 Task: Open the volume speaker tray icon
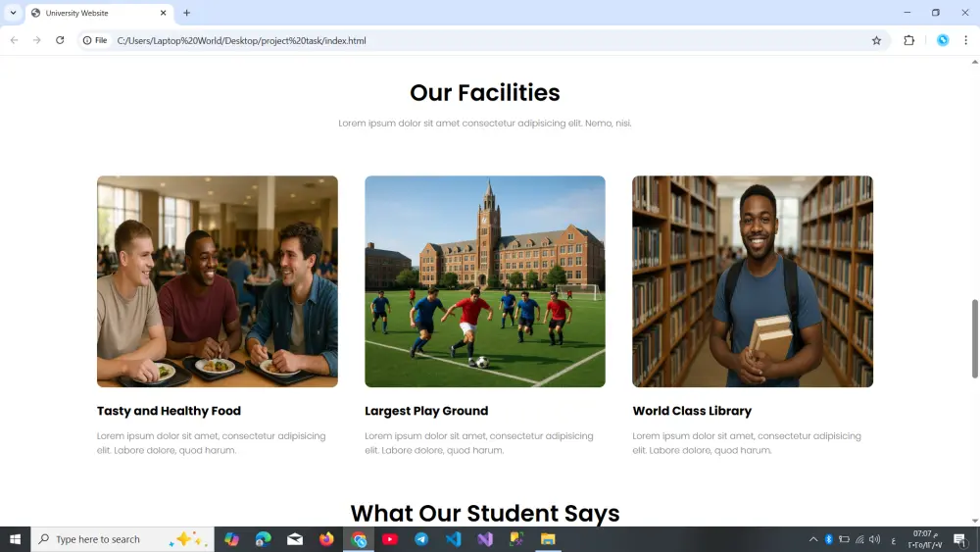(875, 539)
